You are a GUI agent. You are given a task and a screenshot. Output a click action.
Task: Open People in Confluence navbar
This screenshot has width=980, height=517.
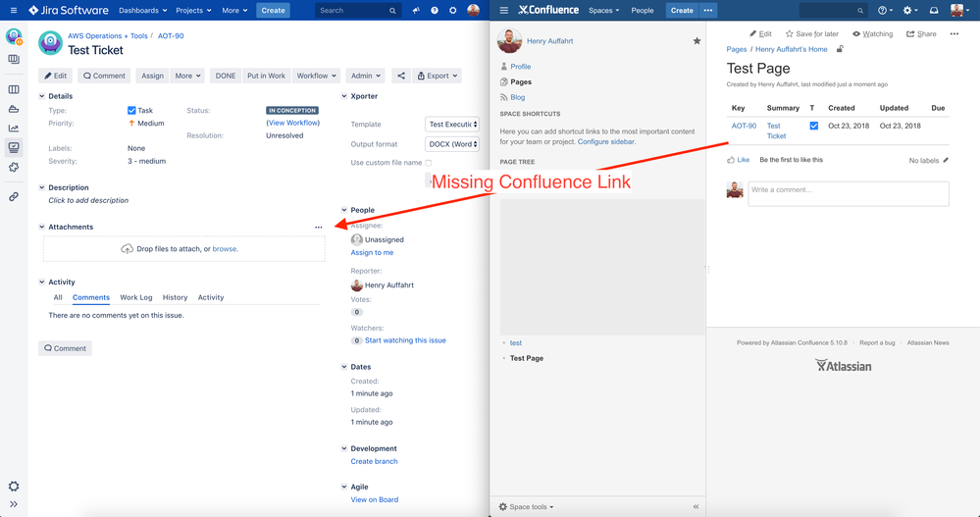(x=642, y=10)
